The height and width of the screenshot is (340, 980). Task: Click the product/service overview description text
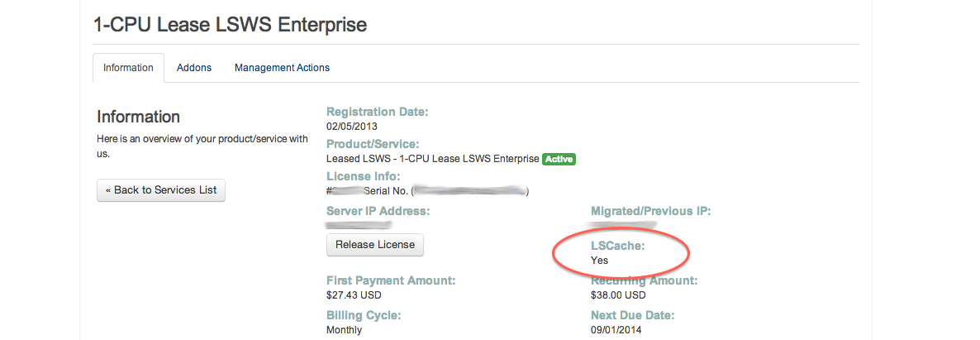pyautogui.click(x=202, y=146)
